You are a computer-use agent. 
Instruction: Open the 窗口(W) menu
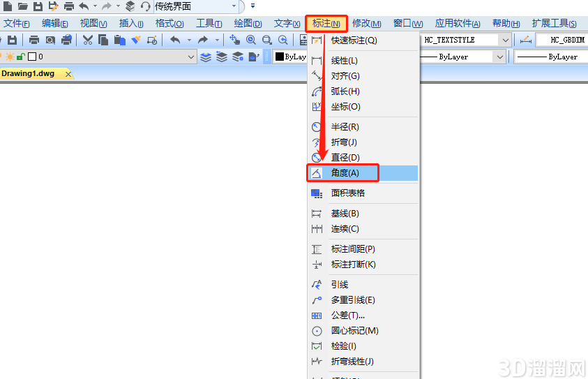(x=408, y=24)
